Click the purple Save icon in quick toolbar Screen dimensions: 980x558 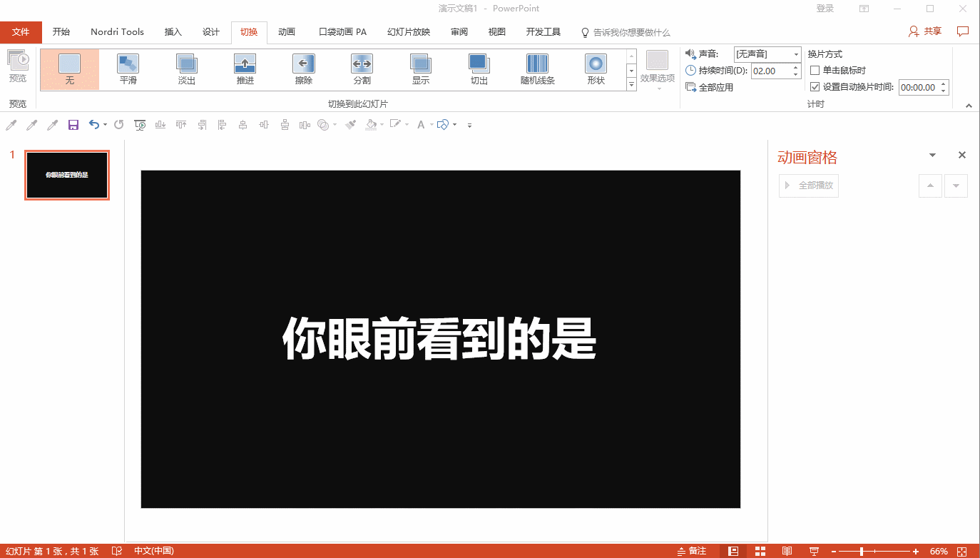[73, 125]
